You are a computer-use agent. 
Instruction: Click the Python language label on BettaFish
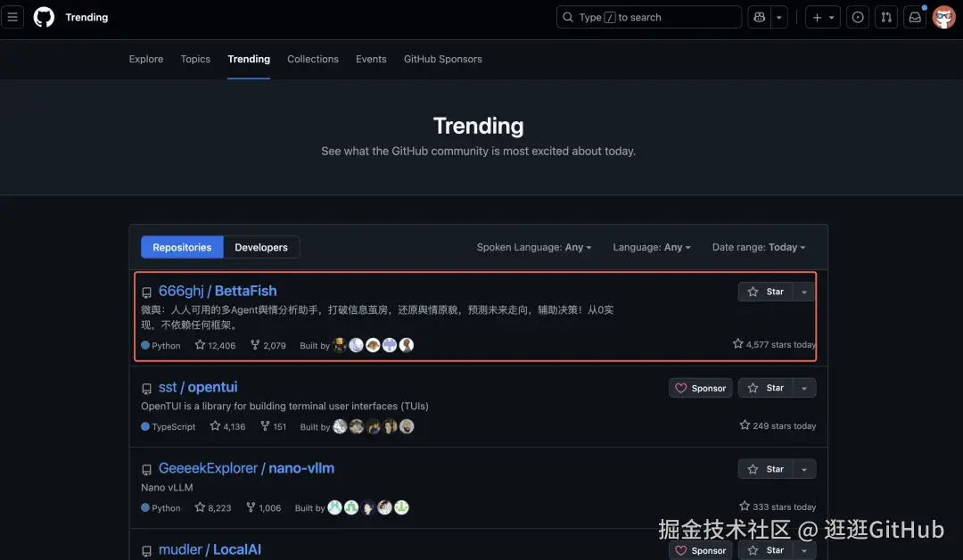(160, 345)
